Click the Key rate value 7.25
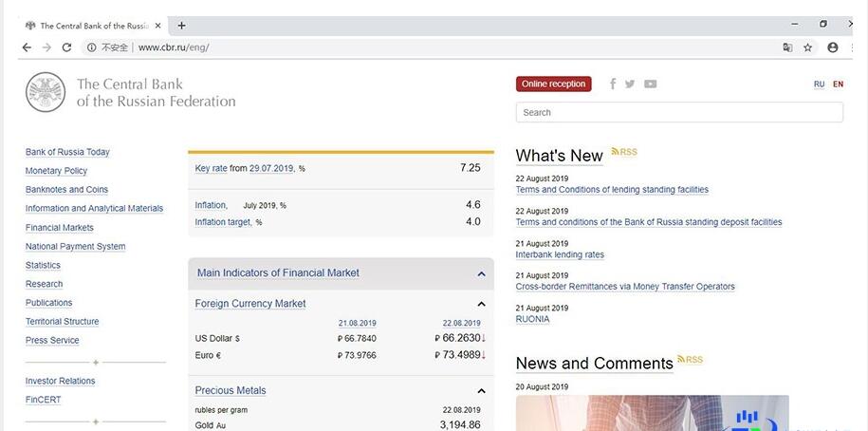 (470, 168)
